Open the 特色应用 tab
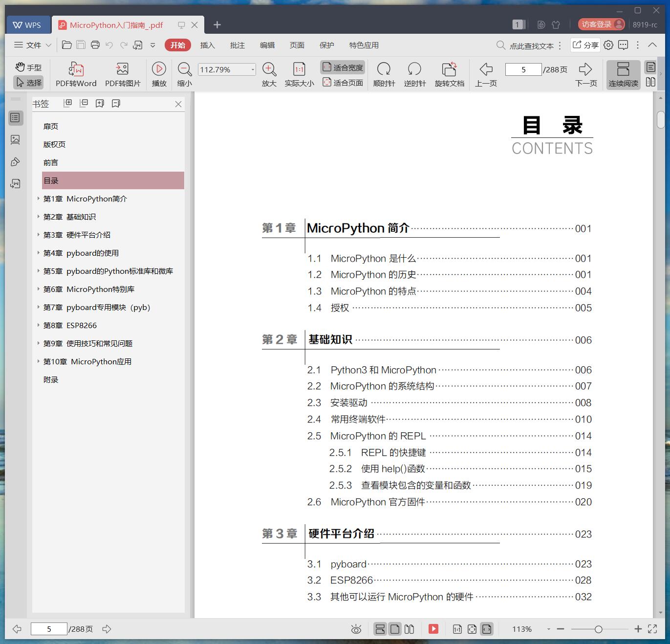Screen dimensions: 670x644 364,45
